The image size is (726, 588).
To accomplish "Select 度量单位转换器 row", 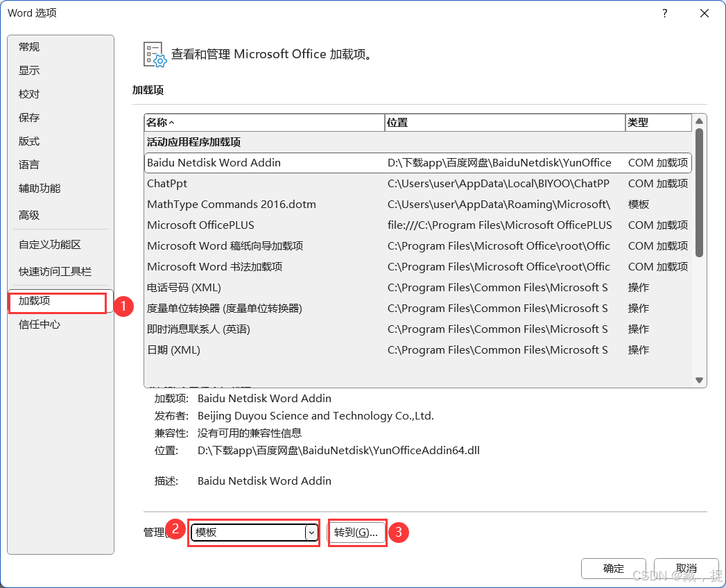I will tap(418, 309).
